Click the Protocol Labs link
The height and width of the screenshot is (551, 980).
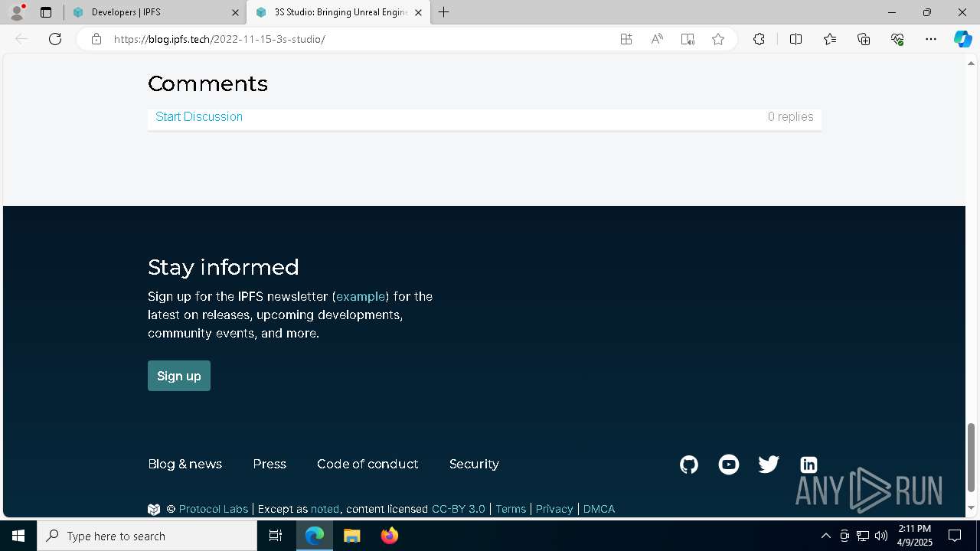pos(214,509)
